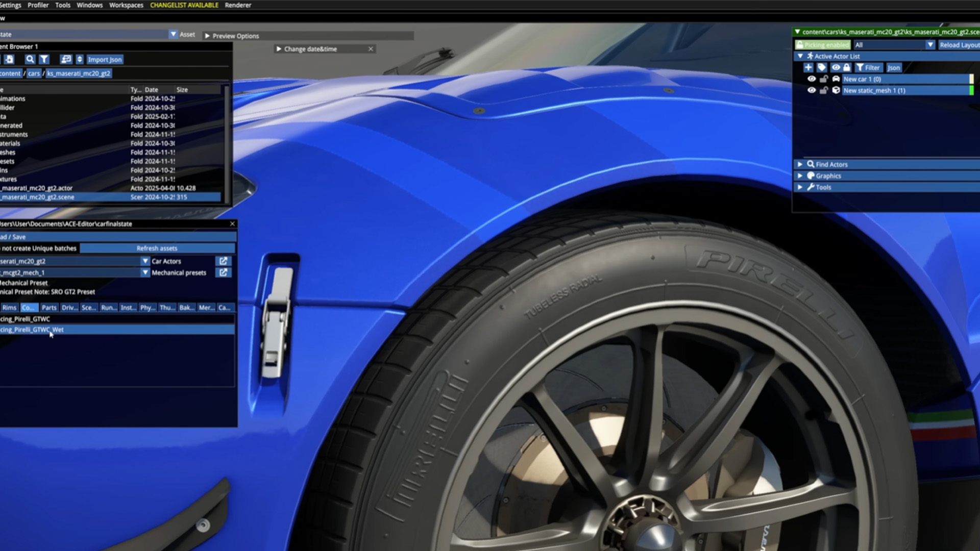Click the Filter button in actor list

tap(868, 67)
